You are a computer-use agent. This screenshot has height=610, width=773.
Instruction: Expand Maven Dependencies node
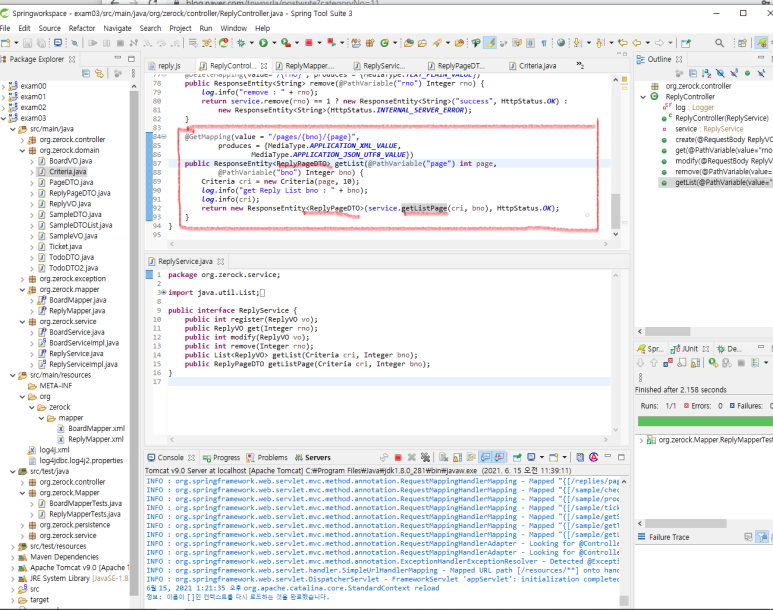click(x=13, y=557)
